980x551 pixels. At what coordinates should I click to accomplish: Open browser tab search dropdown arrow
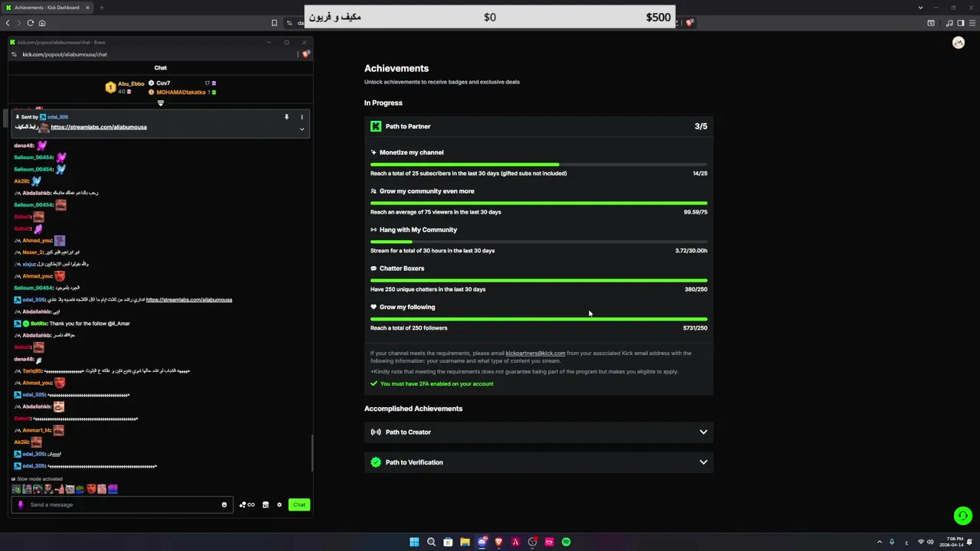click(920, 8)
